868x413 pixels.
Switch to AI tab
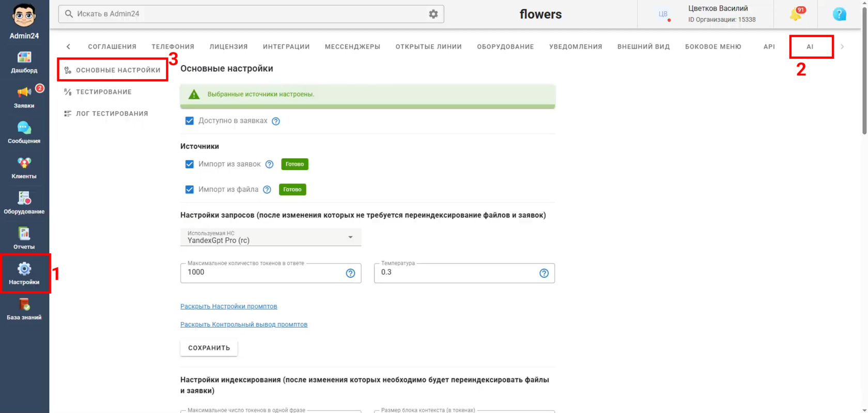point(810,47)
